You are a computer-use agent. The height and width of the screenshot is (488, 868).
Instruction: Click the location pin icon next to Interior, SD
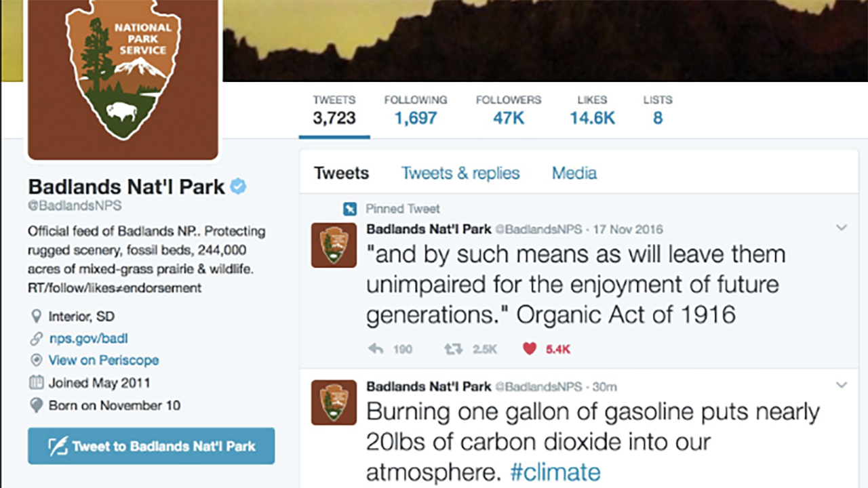click(37, 316)
